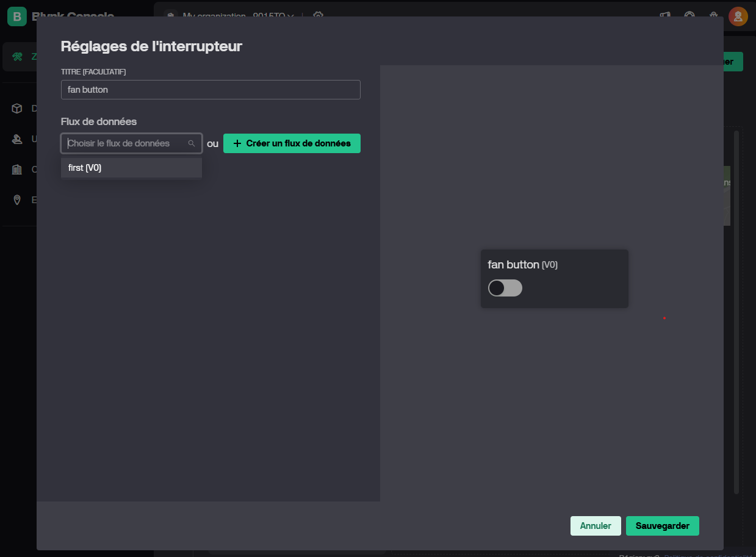The height and width of the screenshot is (557, 756).
Task: Toggle the fan button preview switch
Action: tap(505, 288)
